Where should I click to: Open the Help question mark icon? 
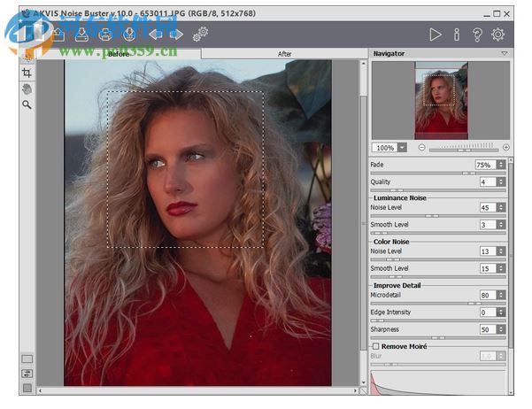pos(477,35)
